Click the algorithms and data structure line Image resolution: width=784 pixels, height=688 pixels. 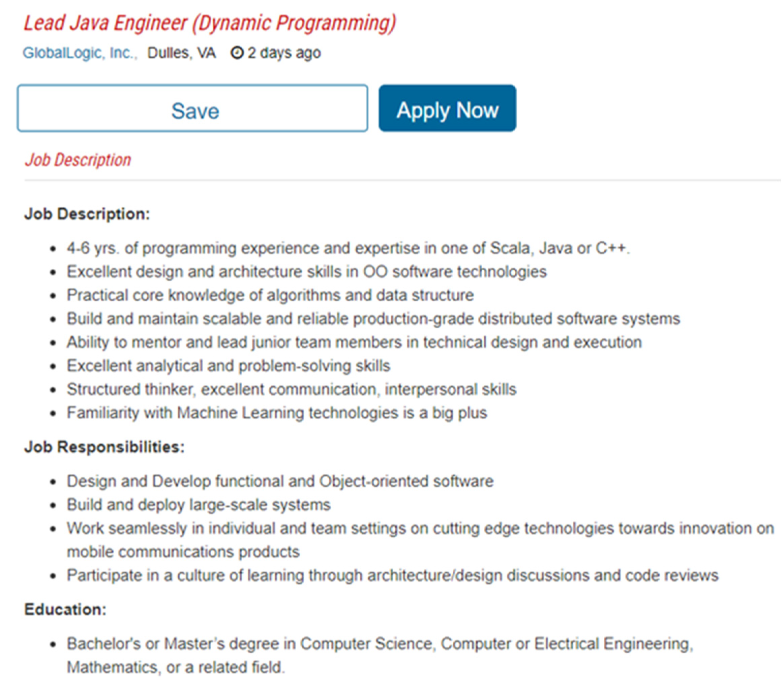pos(270,295)
